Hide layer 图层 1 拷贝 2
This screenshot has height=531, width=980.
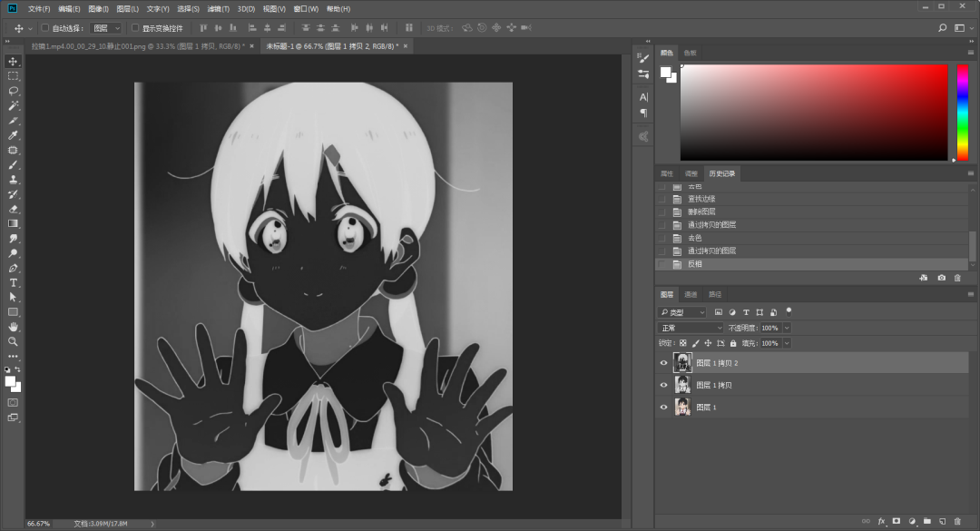[663, 363]
